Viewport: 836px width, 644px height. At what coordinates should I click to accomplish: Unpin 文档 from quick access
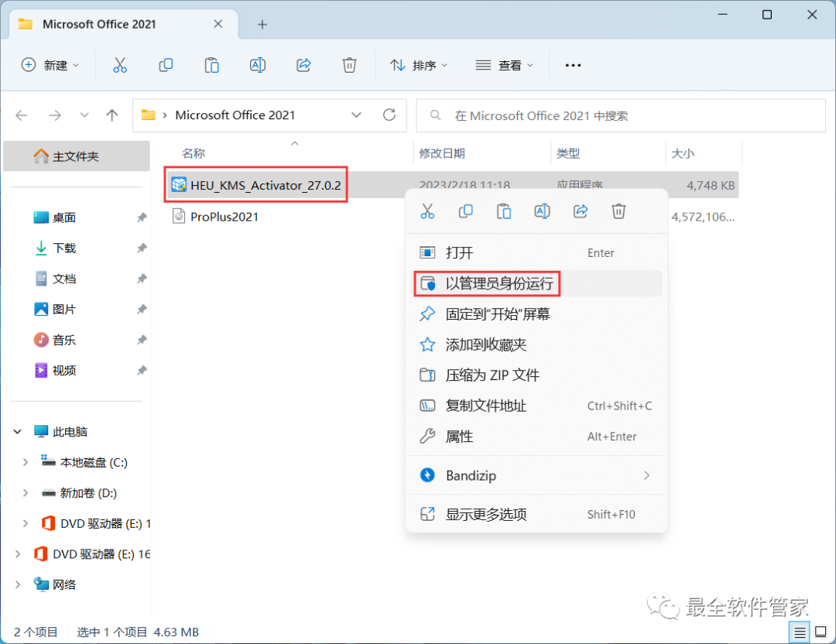[142, 279]
